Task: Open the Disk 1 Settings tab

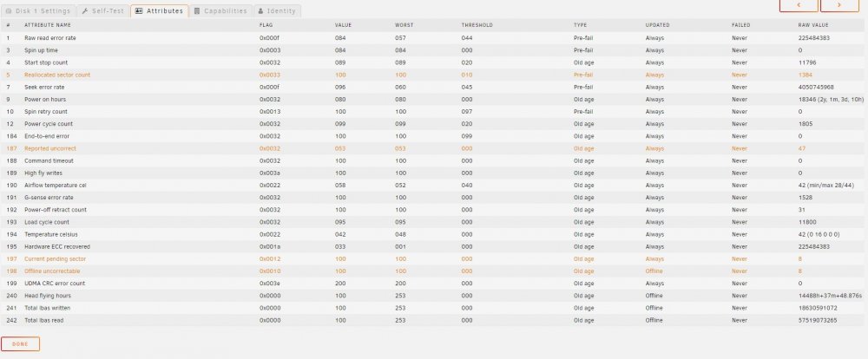Action: pos(38,10)
